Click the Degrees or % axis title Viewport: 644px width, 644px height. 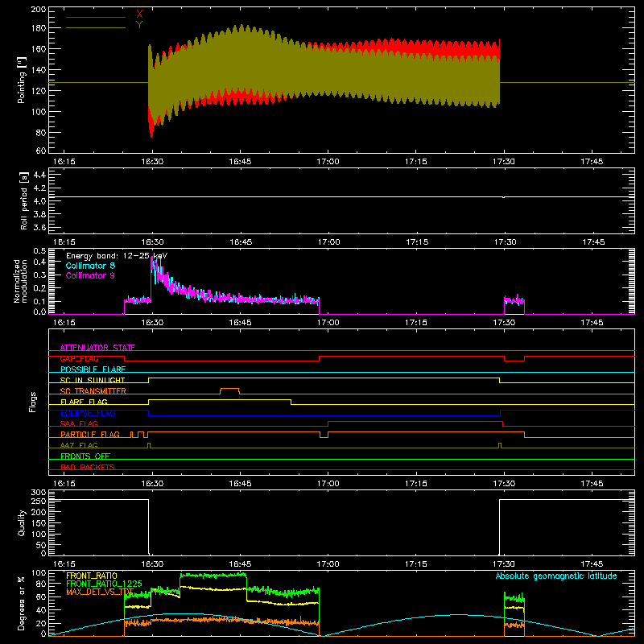point(22,604)
